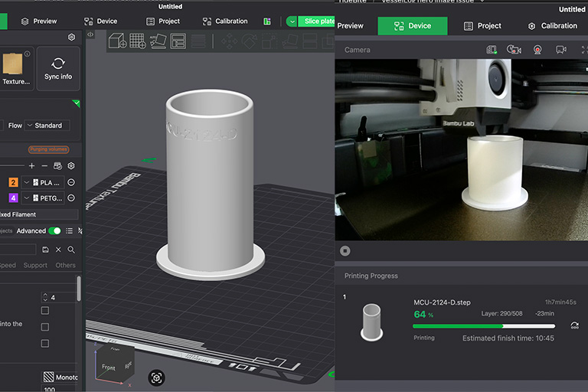Click purple filament 4 color swatch
The width and height of the screenshot is (588, 392).
(13, 198)
